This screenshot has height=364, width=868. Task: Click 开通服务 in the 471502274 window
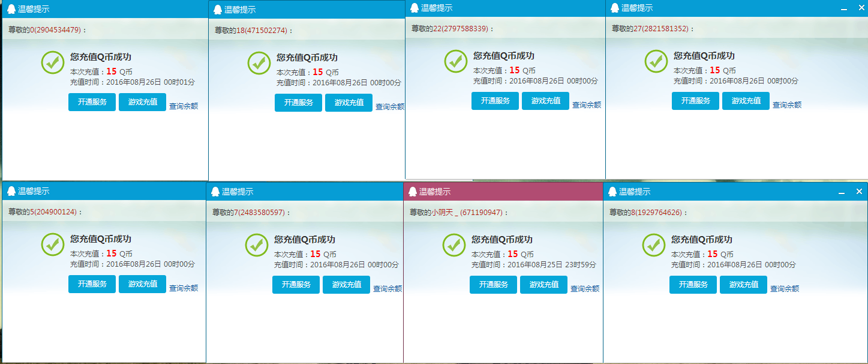(x=298, y=103)
